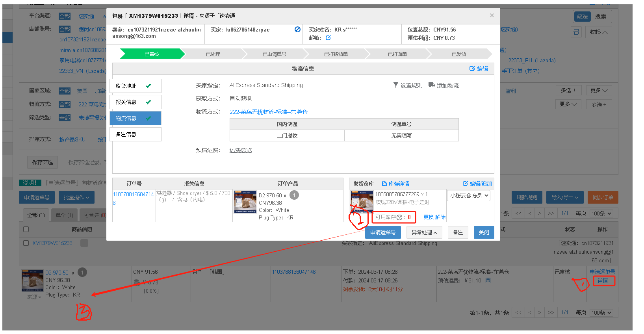Click the block-buyer icon beside the buyer ID

click(x=297, y=30)
